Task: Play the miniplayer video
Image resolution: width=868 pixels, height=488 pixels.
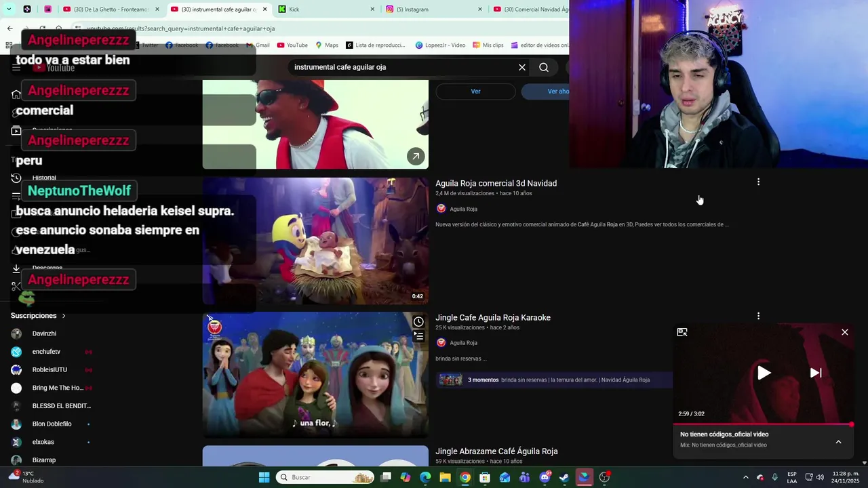Action: (x=764, y=373)
